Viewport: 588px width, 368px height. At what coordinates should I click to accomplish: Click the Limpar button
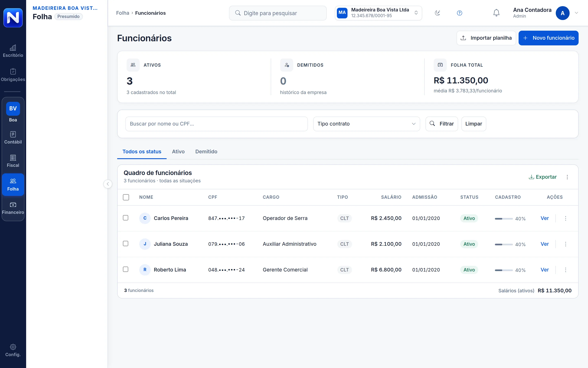click(x=473, y=124)
